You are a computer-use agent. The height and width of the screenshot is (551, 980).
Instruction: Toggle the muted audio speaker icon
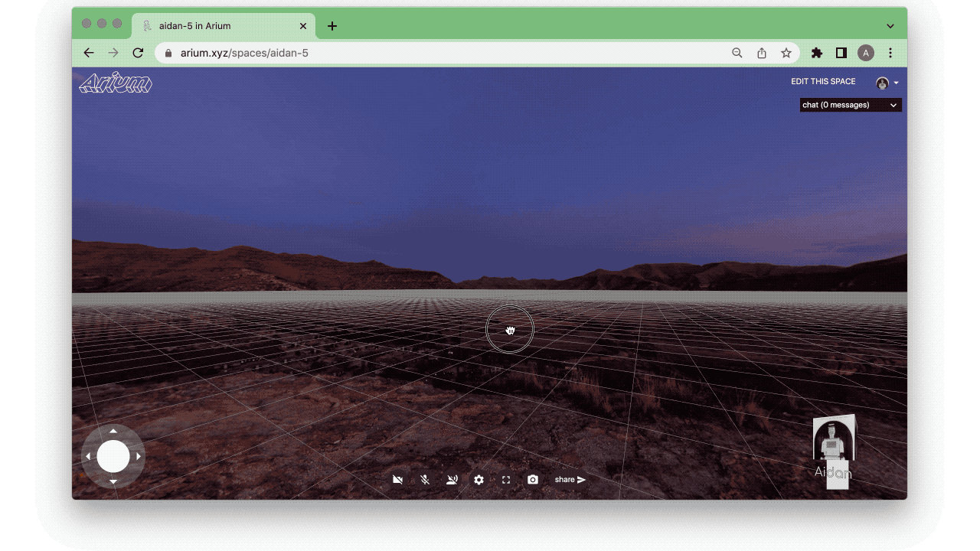click(452, 480)
